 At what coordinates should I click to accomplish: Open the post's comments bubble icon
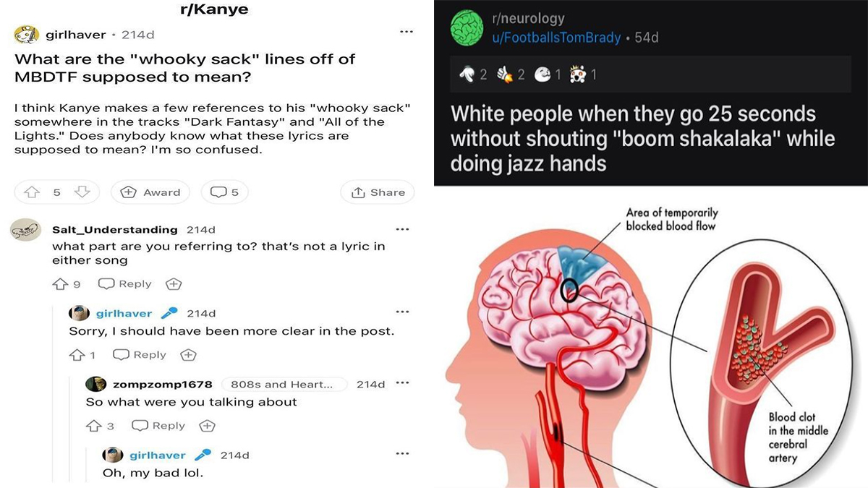[x=218, y=192]
